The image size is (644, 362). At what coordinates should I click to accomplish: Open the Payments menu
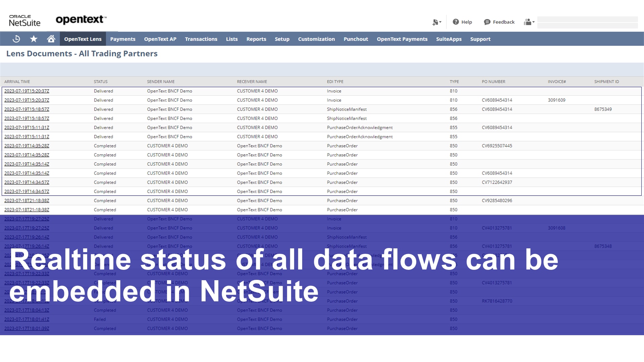(x=123, y=39)
